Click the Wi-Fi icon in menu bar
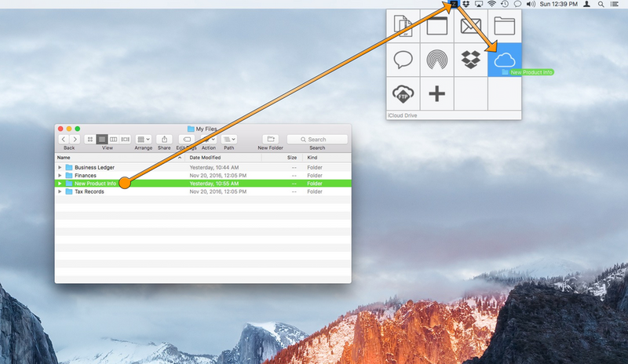The image size is (628, 364). pyautogui.click(x=492, y=4)
